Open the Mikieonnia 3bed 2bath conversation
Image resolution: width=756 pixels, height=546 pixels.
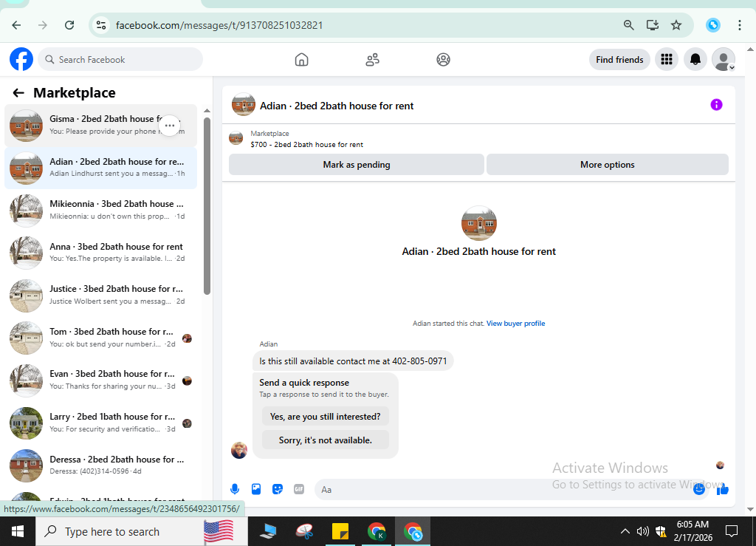[100, 210]
